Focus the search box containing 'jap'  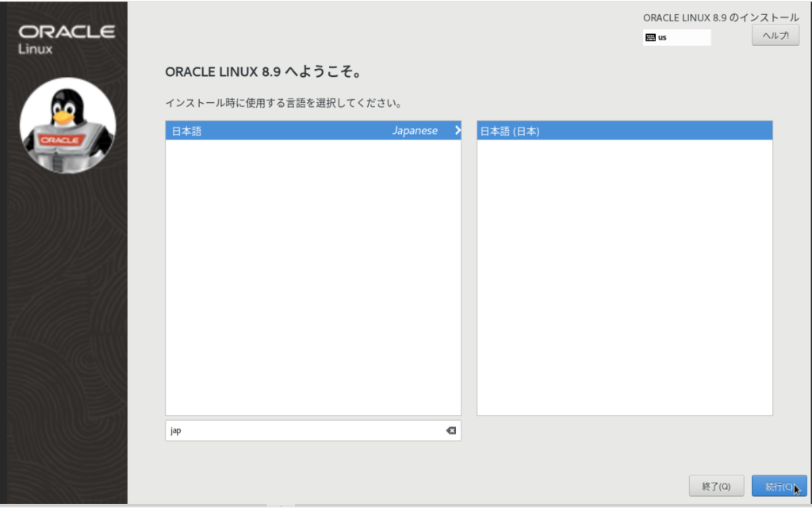coord(301,430)
